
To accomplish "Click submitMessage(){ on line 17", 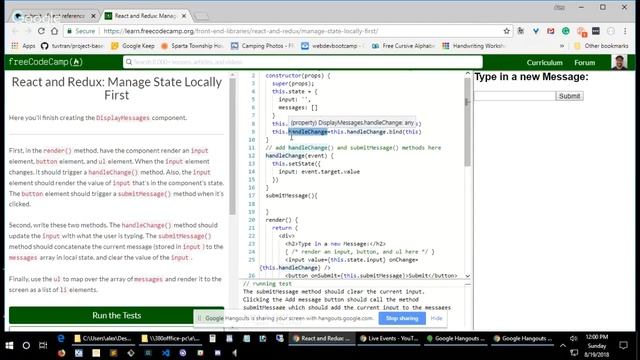I will point(291,196).
